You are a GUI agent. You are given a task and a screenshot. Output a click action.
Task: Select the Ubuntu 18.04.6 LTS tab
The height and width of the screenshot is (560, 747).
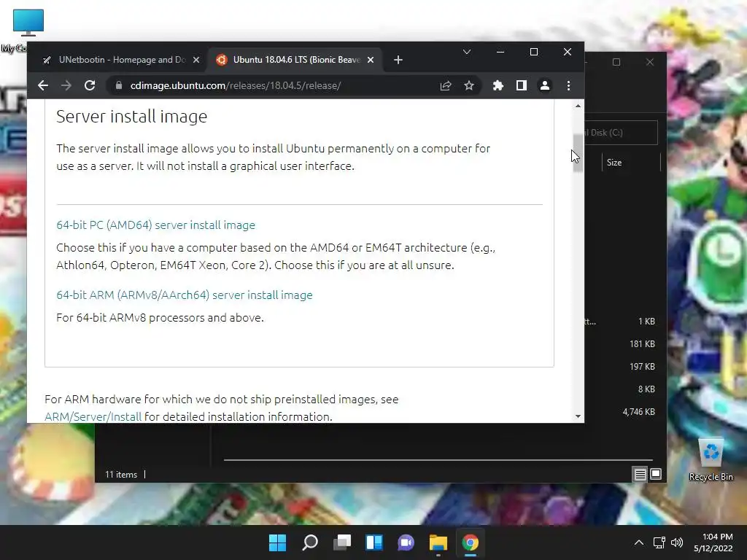point(295,60)
